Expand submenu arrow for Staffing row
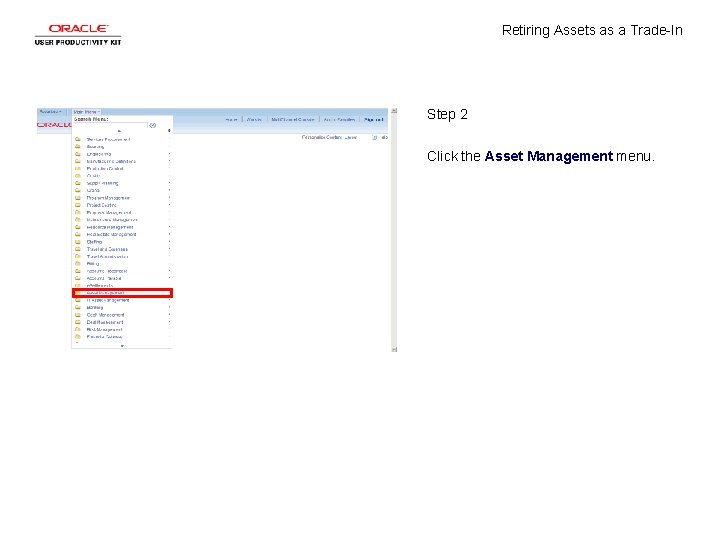Viewport: 720px width, 540px height. click(169, 242)
